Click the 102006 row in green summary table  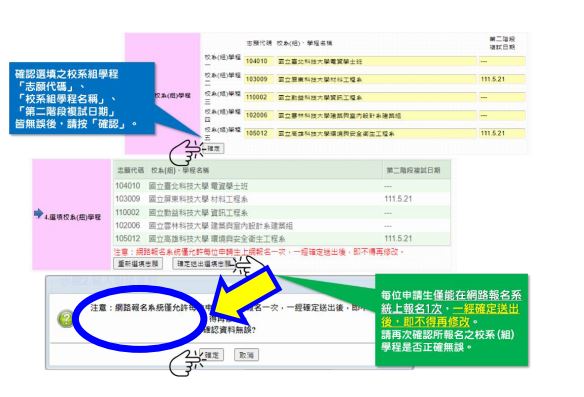click(x=282, y=226)
